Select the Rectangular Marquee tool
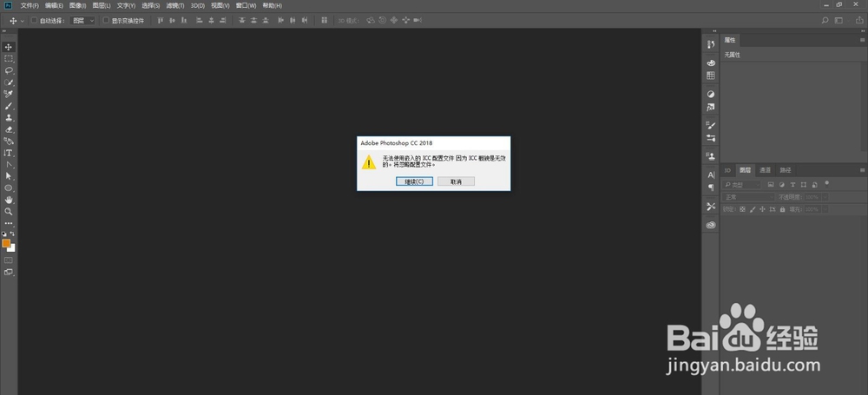The height and width of the screenshot is (395, 868). [9, 59]
